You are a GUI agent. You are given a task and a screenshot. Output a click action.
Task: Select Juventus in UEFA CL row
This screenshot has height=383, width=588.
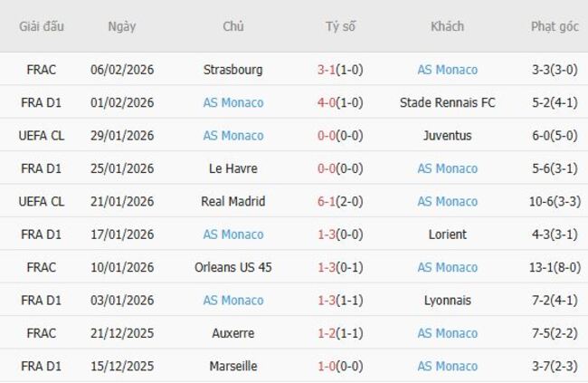(x=447, y=136)
